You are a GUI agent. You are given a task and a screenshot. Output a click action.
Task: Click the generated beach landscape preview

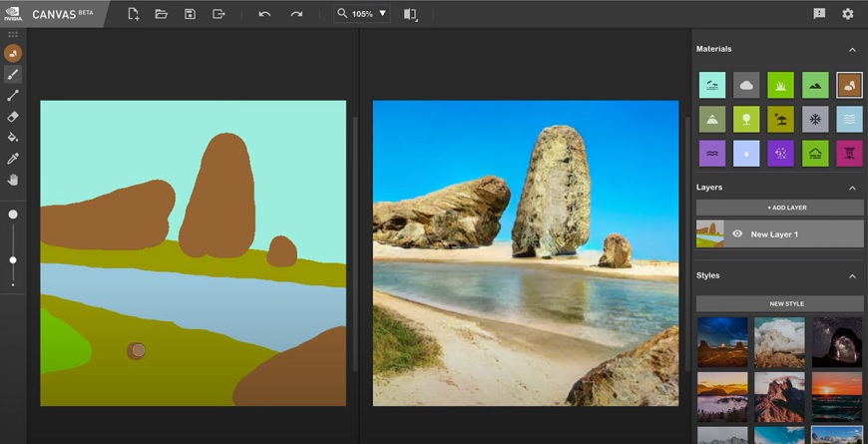[x=526, y=253]
